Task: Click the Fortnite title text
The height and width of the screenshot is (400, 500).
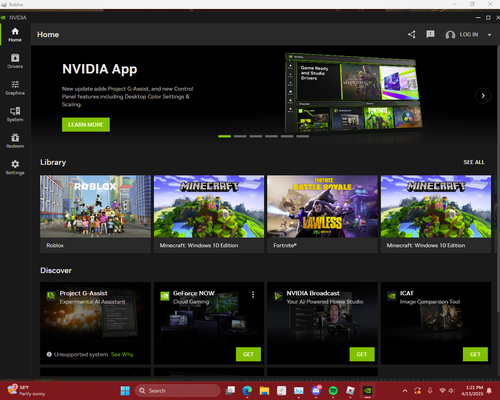Action: [285, 245]
